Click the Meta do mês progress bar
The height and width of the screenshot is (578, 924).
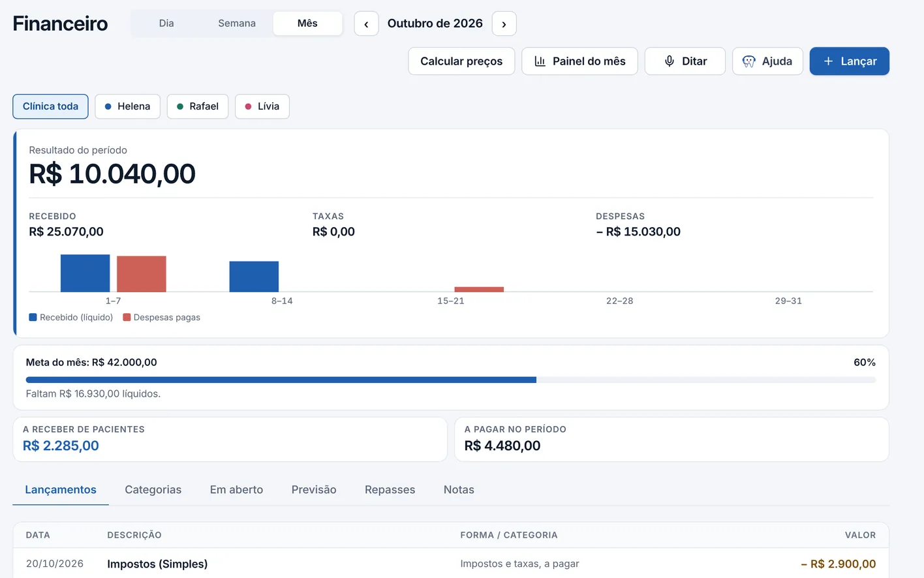[x=451, y=380]
